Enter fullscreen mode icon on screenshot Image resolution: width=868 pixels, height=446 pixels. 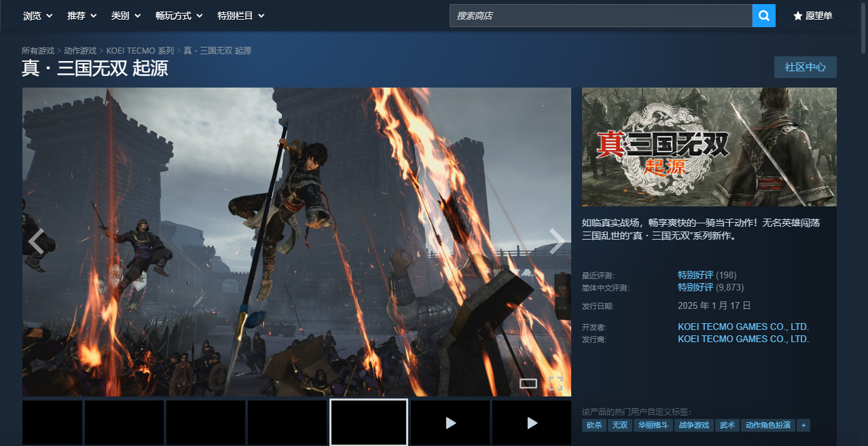(x=556, y=384)
